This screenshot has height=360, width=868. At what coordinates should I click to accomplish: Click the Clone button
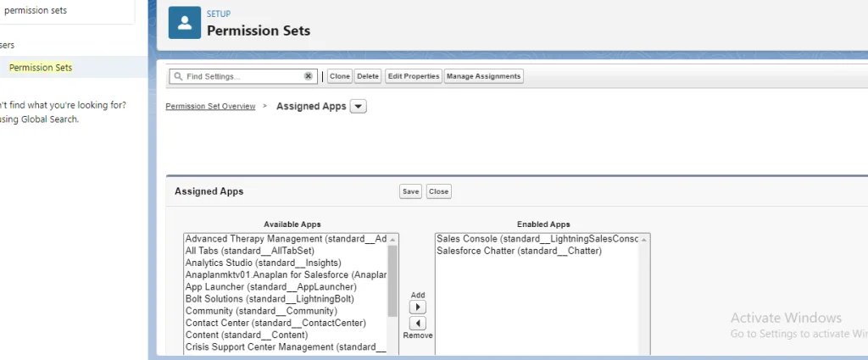340,76
